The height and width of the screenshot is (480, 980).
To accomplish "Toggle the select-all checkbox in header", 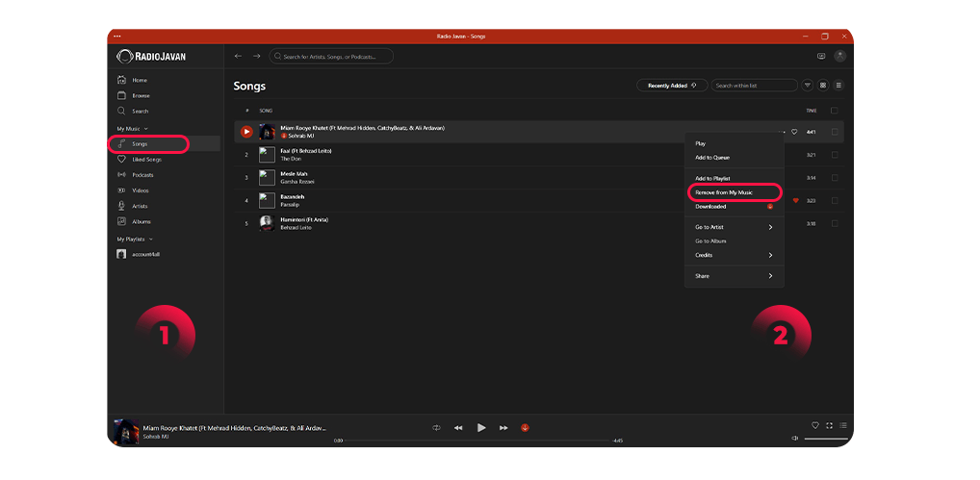I will tap(835, 111).
